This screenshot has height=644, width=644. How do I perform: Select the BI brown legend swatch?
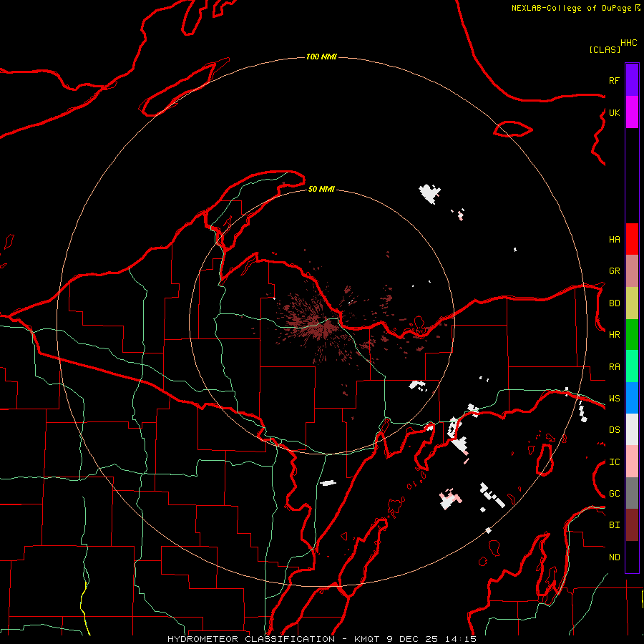(632, 525)
